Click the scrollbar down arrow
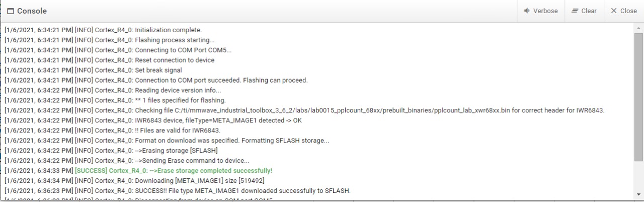 tap(639, 194)
